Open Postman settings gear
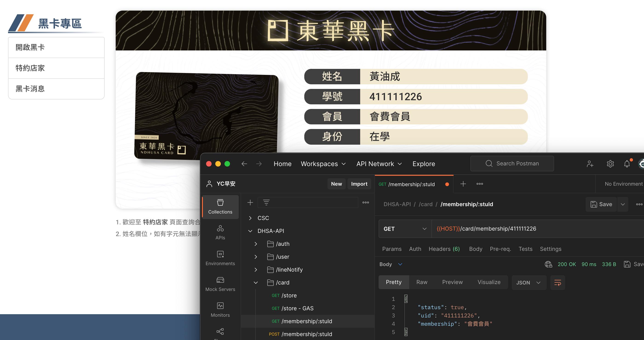 tap(610, 164)
